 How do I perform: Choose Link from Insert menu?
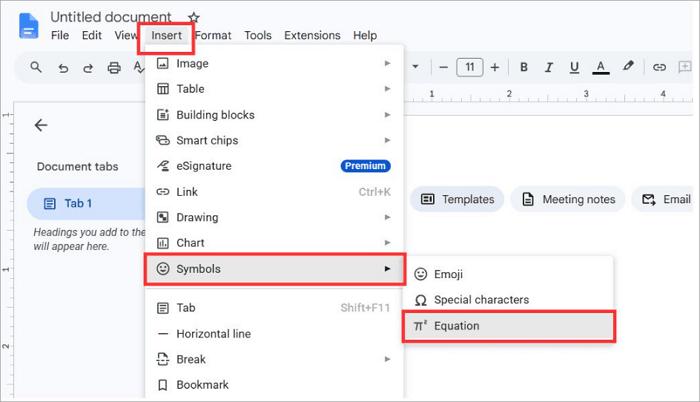point(274,192)
